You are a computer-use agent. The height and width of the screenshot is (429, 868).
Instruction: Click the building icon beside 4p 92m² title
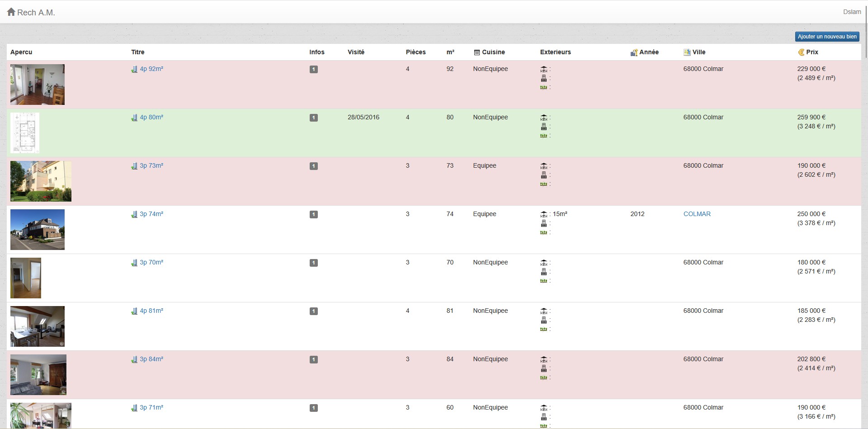pyautogui.click(x=134, y=69)
